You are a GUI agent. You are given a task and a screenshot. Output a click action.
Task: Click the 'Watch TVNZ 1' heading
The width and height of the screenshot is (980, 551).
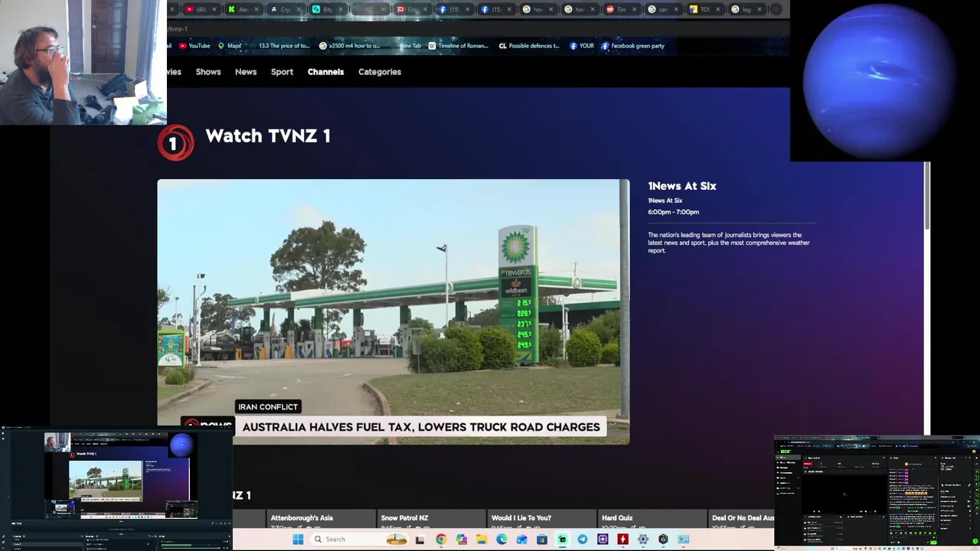click(268, 136)
